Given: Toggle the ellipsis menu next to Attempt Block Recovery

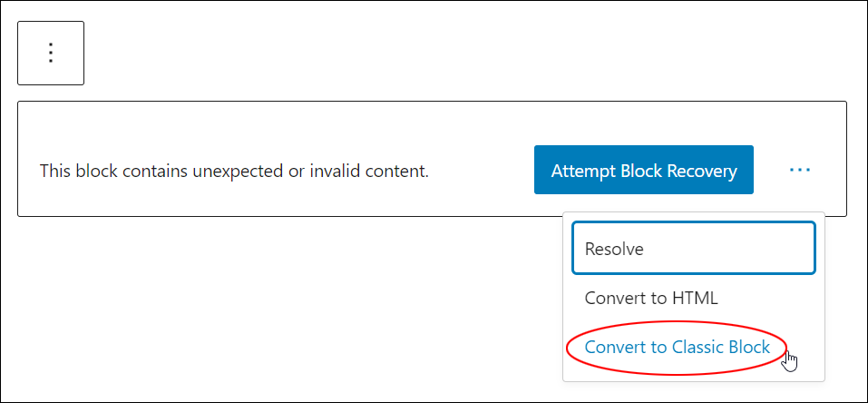Looking at the screenshot, I should [x=800, y=170].
